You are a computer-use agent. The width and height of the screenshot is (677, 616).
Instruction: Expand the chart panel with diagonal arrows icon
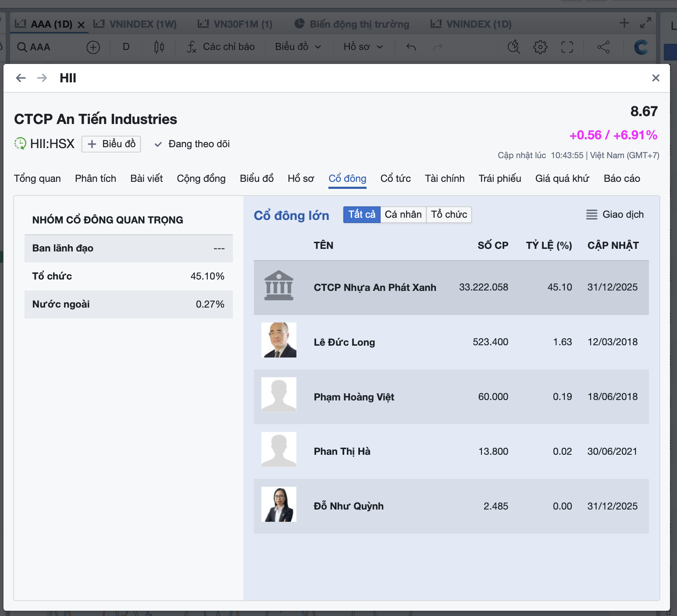[645, 23]
